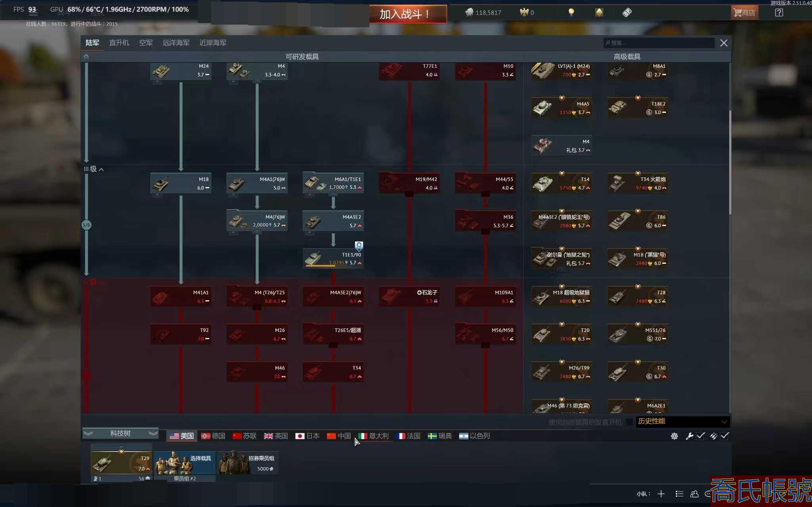Click the Silver Lions currency icon

[469, 12]
